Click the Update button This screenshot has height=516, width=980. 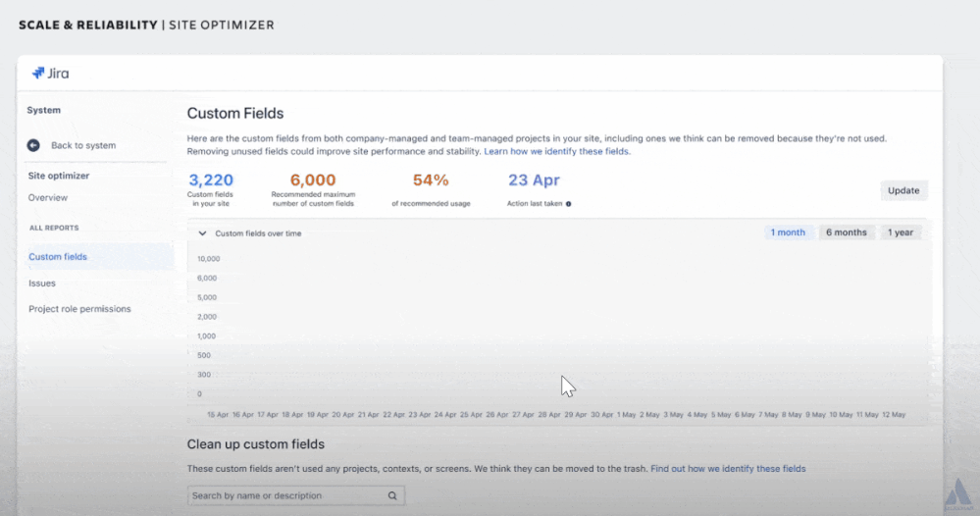(x=903, y=190)
